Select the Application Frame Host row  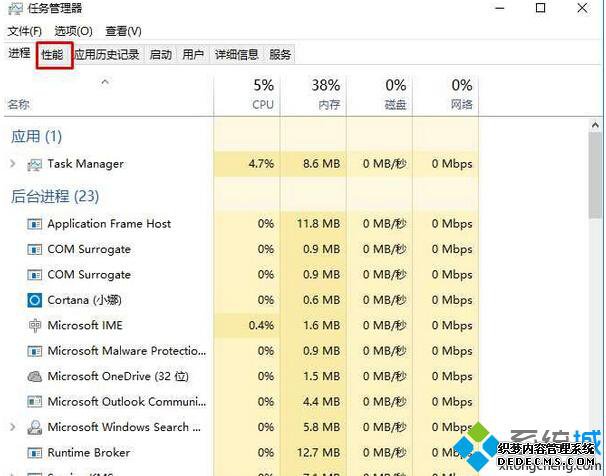pyautogui.click(x=242, y=224)
